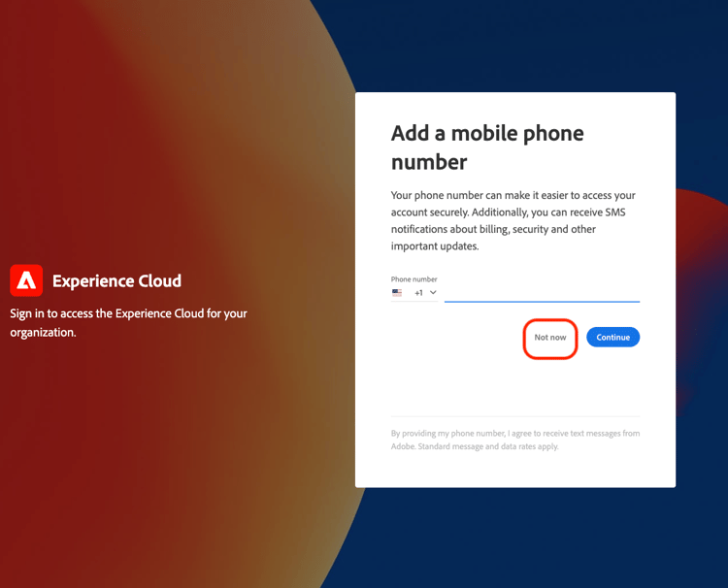The height and width of the screenshot is (588, 728).
Task: Expand the country code chevron arrow
Action: pos(433,292)
